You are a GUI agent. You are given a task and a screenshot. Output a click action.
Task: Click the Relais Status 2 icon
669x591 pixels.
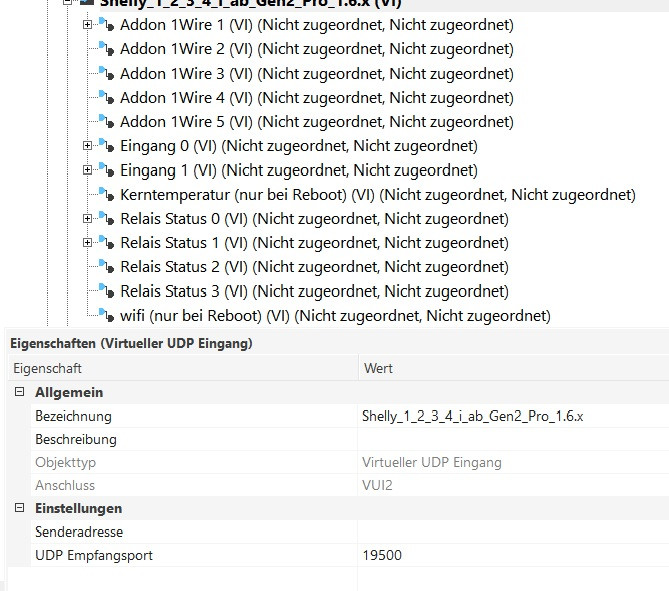click(107, 267)
